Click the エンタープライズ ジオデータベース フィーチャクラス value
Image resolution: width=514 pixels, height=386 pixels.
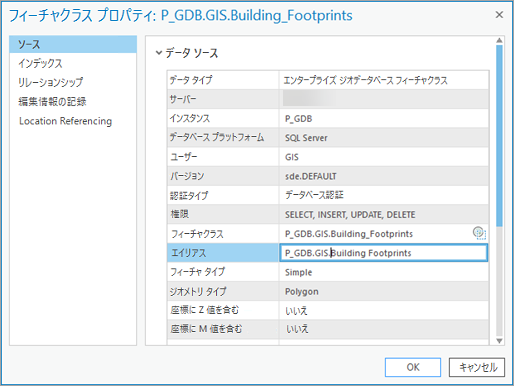coord(365,80)
